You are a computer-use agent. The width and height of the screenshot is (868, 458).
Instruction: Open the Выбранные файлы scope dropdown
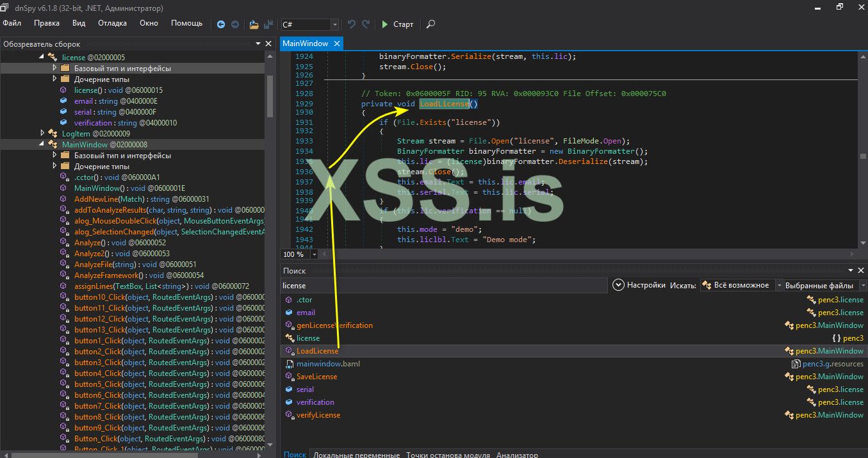click(863, 286)
